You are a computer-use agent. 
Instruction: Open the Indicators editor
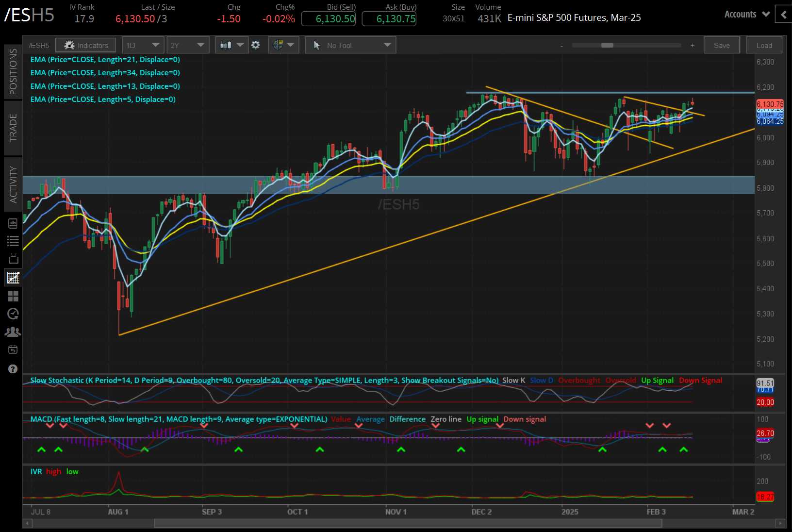(x=85, y=45)
